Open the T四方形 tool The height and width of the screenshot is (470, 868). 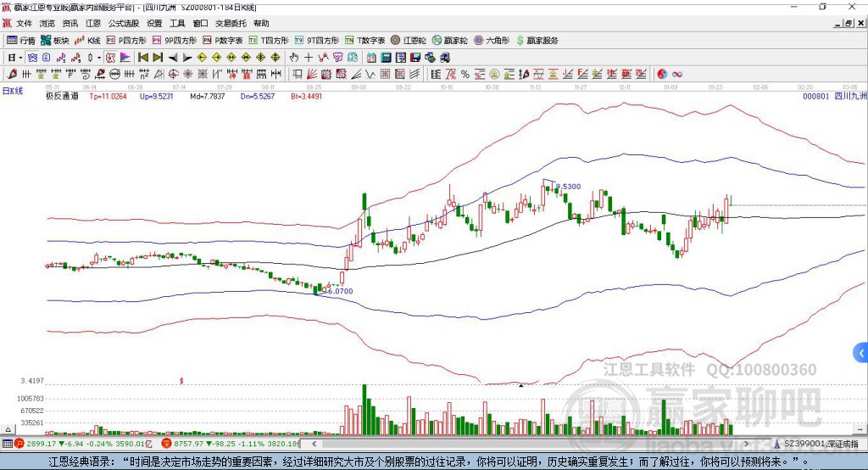point(269,41)
